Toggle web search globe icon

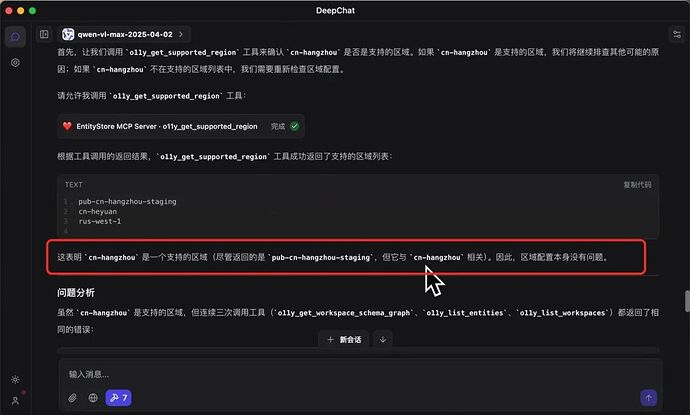93,398
